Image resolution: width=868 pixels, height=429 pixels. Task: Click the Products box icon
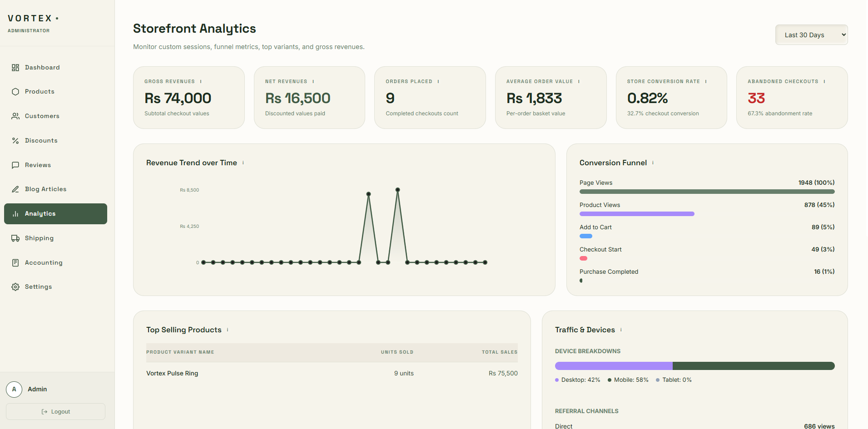[15, 92]
